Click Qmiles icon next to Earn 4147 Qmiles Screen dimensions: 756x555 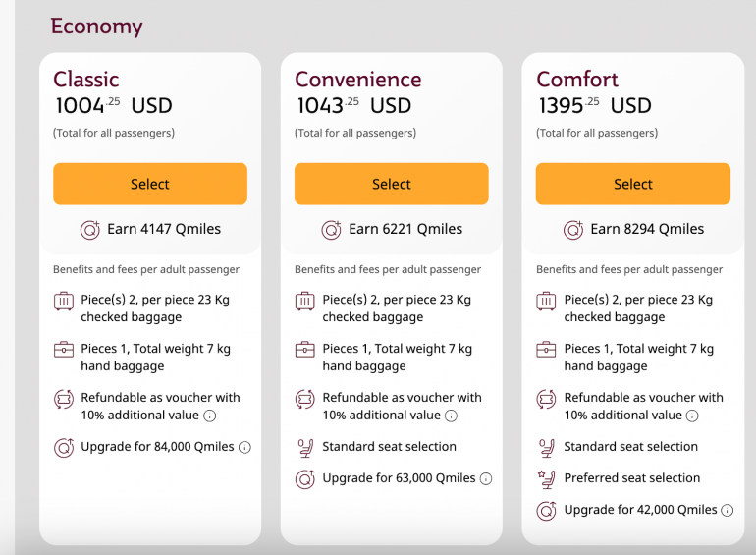click(x=89, y=230)
